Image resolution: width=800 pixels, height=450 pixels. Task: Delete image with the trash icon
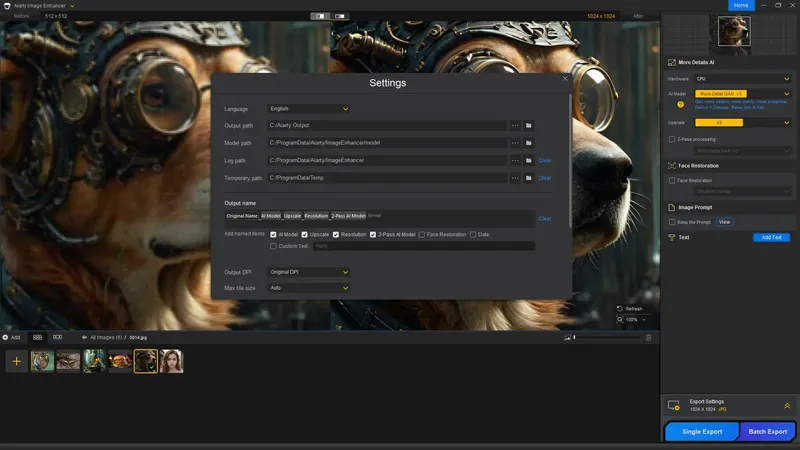pyautogui.click(x=648, y=338)
